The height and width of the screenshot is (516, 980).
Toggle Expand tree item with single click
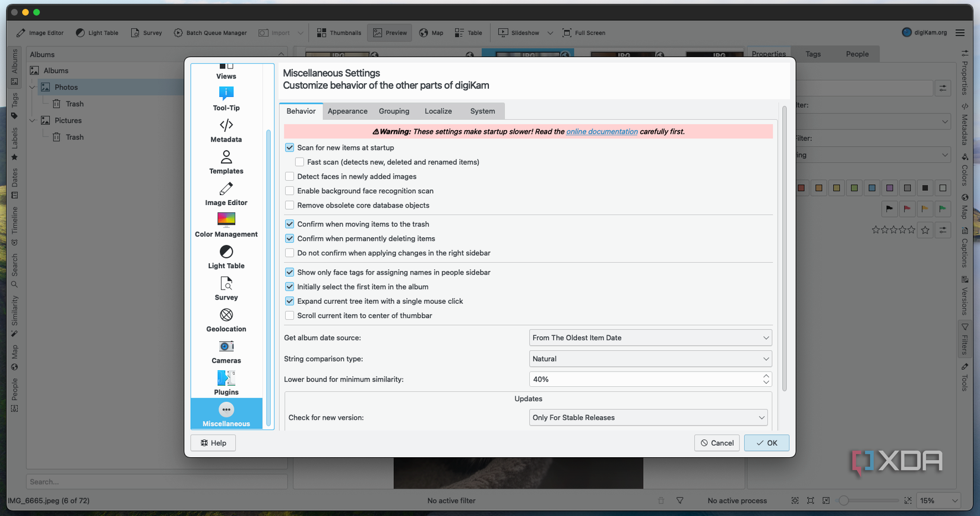click(289, 301)
